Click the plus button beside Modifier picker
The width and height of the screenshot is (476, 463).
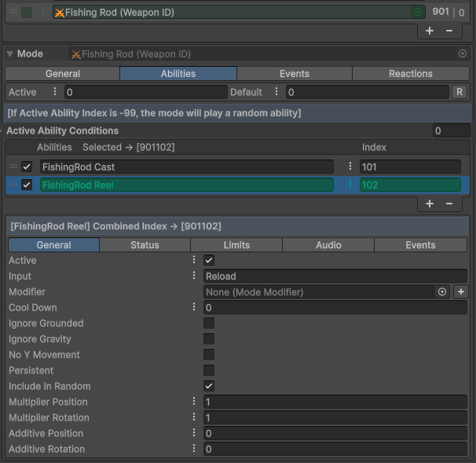pos(461,292)
